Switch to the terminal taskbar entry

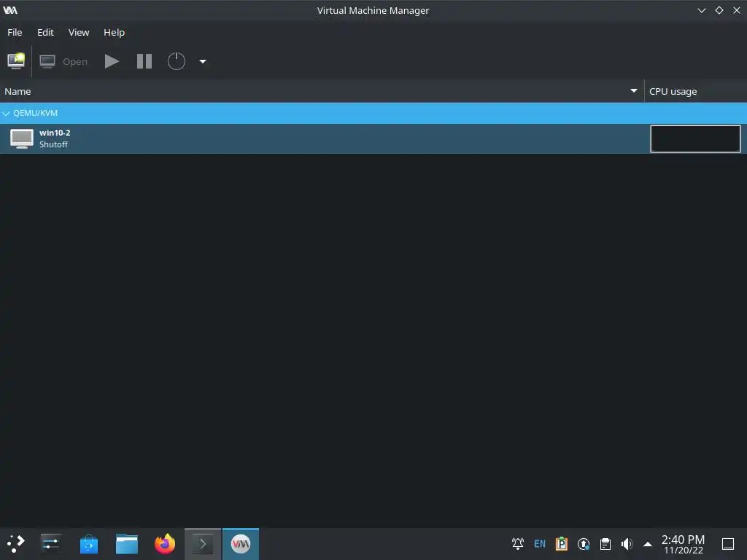pos(203,544)
